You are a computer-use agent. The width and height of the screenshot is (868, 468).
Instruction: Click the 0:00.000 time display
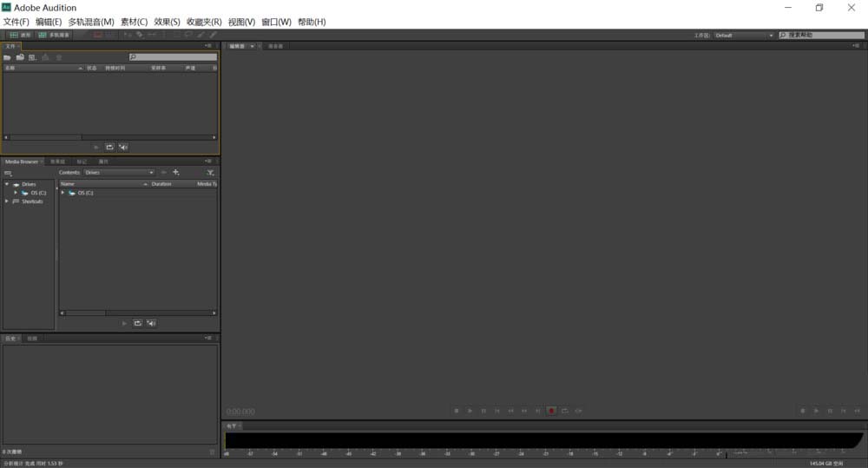(240, 412)
